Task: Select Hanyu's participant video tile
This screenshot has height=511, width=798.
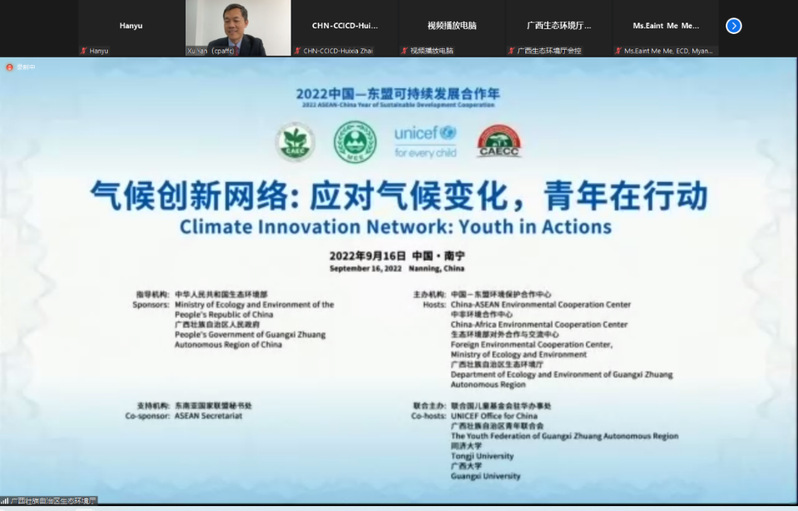Action: click(x=131, y=28)
